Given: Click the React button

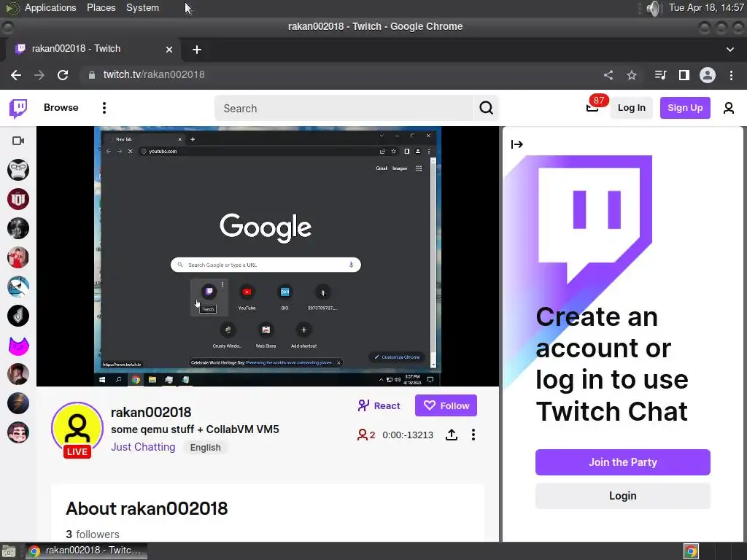Looking at the screenshot, I should [x=379, y=405].
